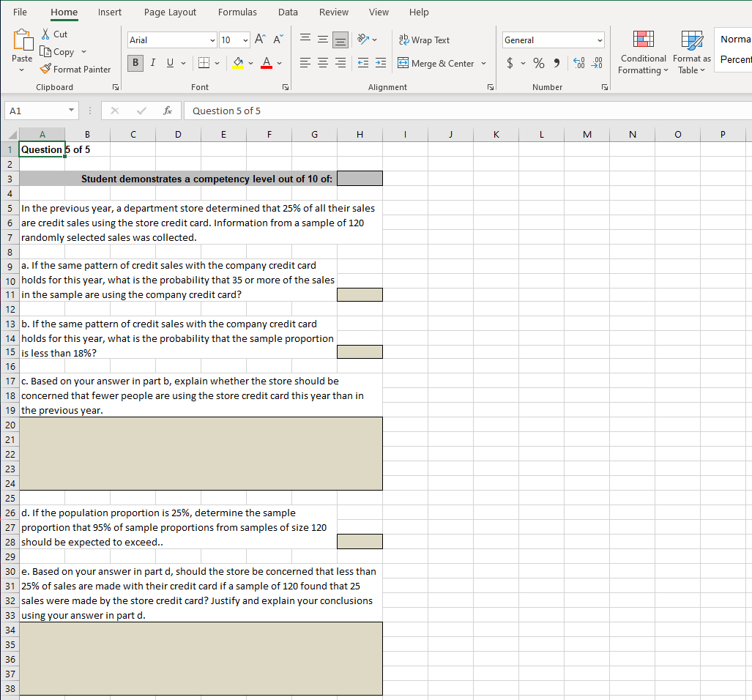Viewport: 752px width, 700px height.
Task: Open Conditional Formatting options
Action: coord(643,51)
